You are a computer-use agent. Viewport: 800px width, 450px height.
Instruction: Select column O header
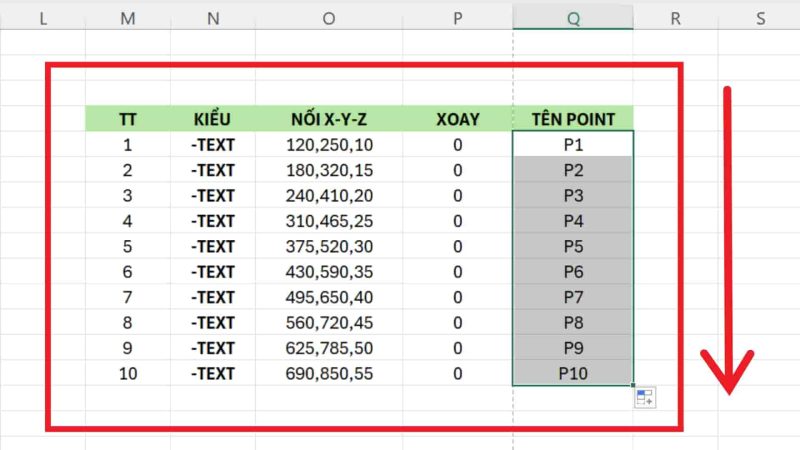(x=329, y=18)
